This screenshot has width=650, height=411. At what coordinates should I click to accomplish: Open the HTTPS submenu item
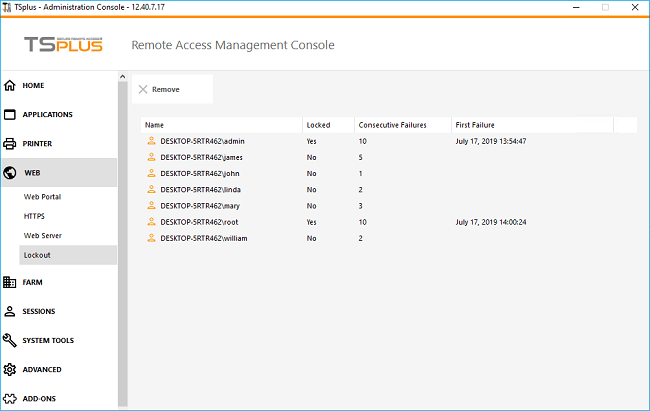[x=34, y=216]
